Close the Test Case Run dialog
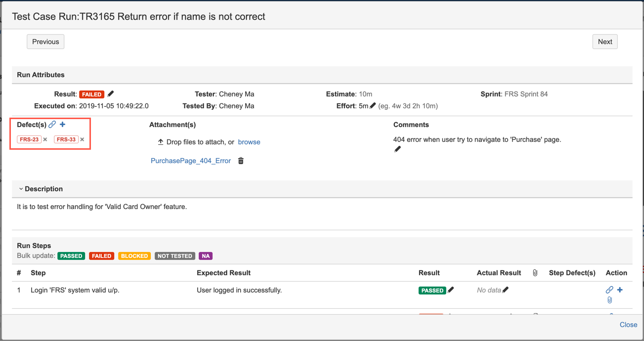The height and width of the screenshot is (341, 644). [x=628, y=325]
